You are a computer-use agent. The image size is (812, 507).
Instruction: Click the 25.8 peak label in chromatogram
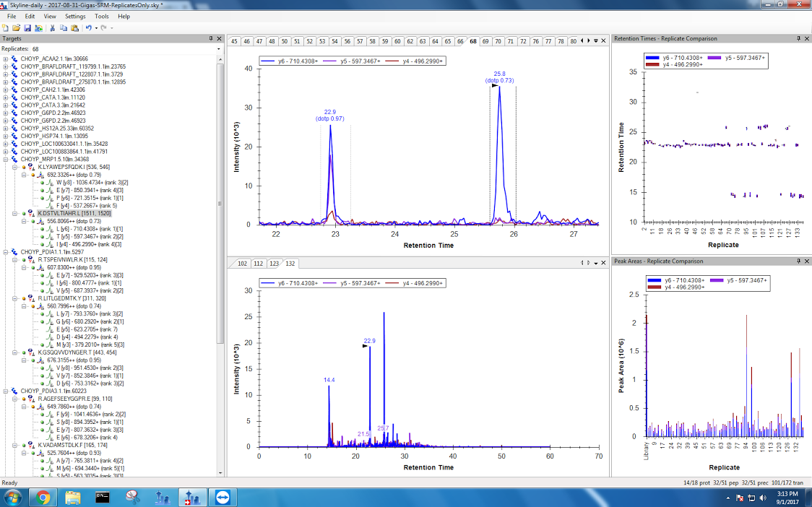pos(499,74)
